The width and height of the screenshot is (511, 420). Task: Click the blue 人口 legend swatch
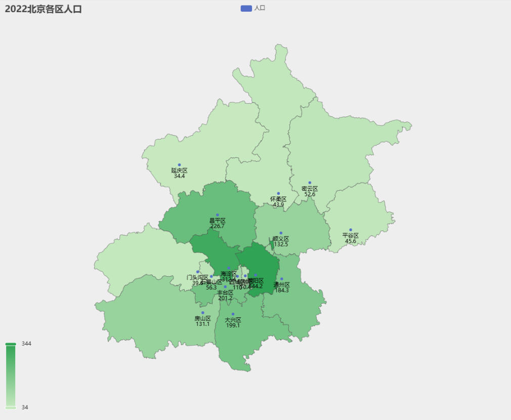pyautogui.click(x=246, y=9)
